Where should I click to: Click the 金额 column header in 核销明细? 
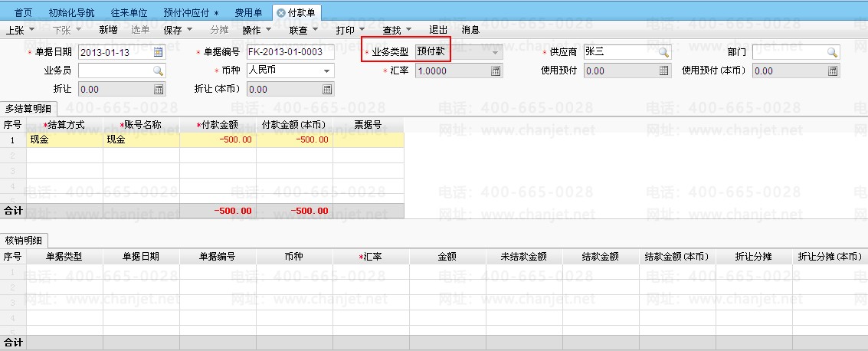(x=447, y=257)
